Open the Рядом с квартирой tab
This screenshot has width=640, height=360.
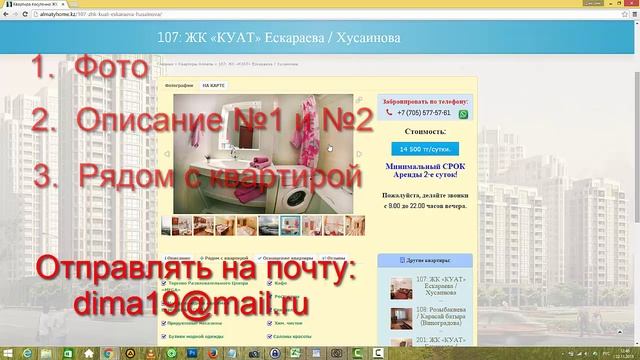tap(224, 258)
